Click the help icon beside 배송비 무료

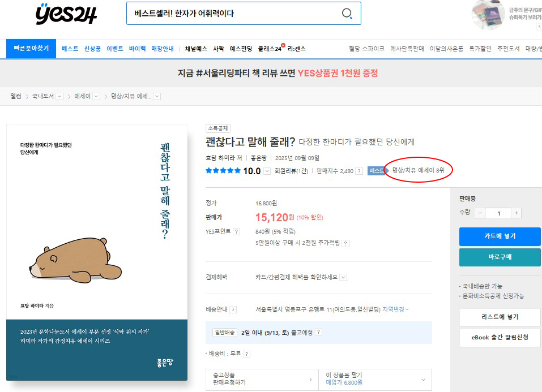click(x=246, y=354)
